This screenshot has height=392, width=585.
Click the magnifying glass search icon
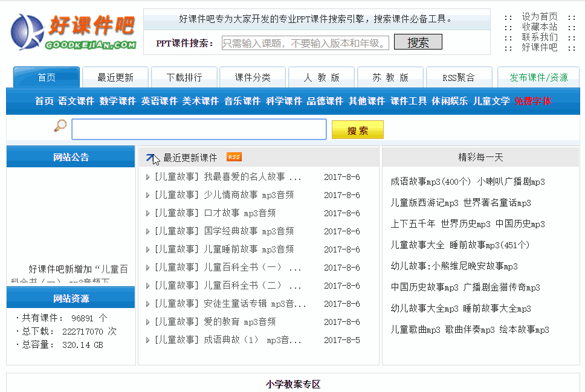[60, 126]
